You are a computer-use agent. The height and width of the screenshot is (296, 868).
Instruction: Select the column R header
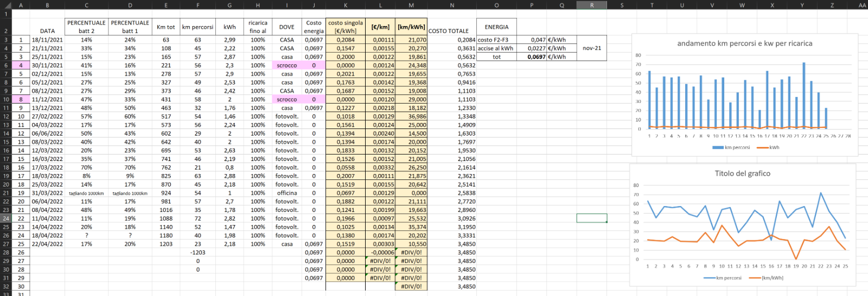click(591, 5)
